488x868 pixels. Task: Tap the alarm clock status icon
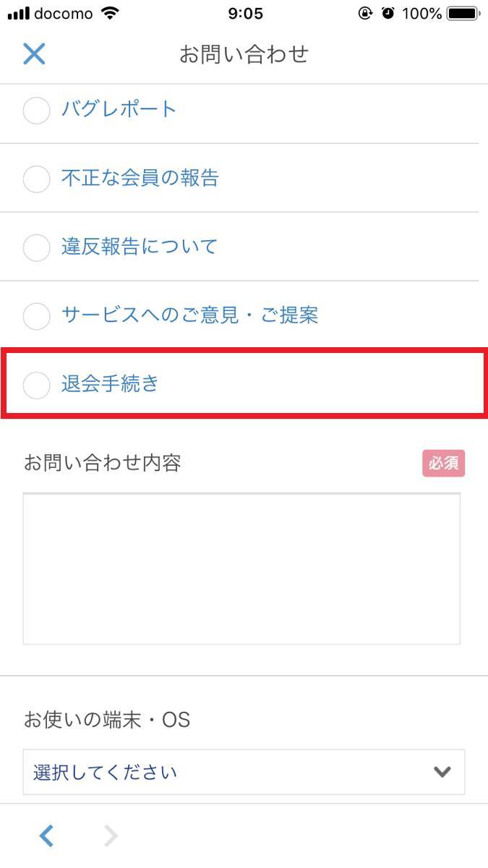[388, 14]
